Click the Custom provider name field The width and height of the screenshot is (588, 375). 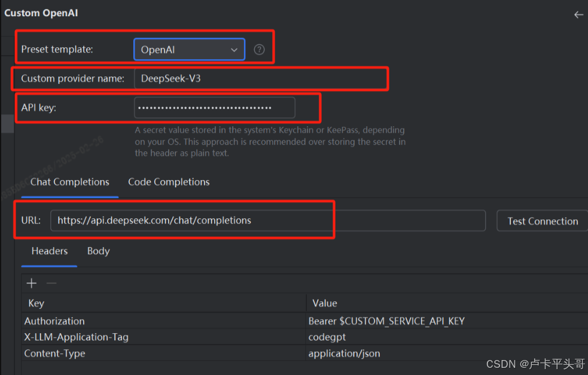pos(261,78)
